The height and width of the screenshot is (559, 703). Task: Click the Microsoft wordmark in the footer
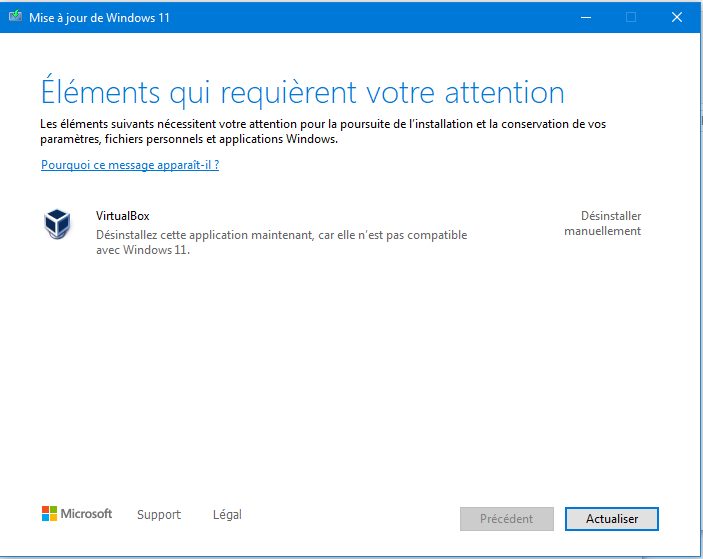coord(87,514)
